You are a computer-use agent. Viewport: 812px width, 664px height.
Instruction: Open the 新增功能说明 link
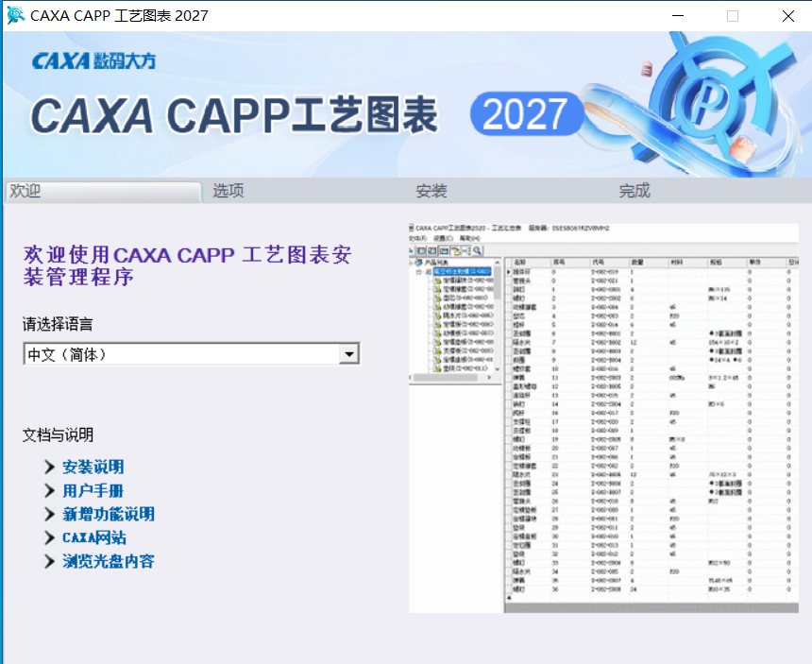tap(109, 515)
